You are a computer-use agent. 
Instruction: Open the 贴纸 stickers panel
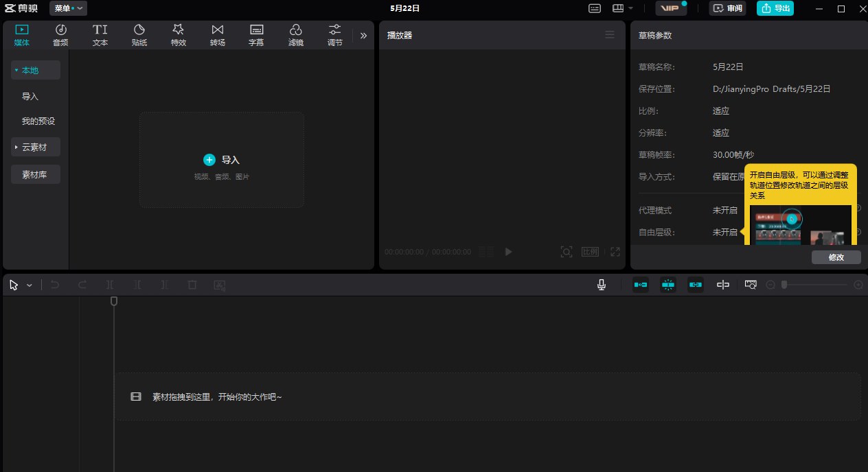pyautogui.click(x=139, y=35)
